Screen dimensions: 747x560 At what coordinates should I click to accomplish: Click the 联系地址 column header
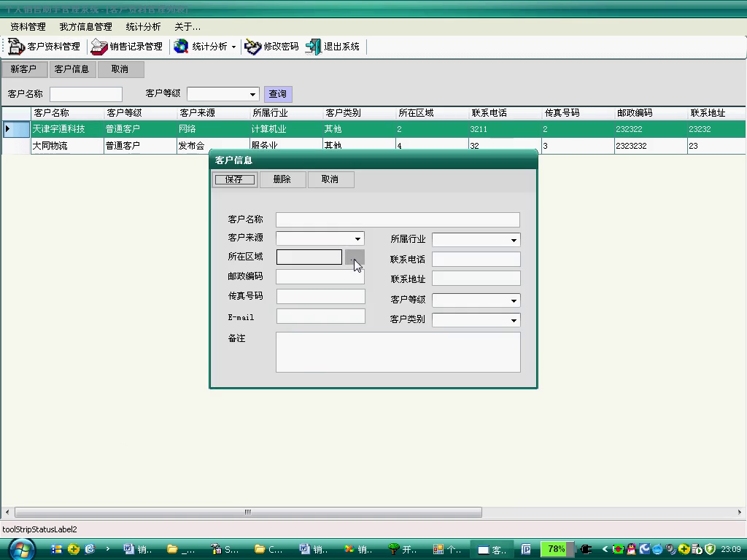(x=716, y=113)
